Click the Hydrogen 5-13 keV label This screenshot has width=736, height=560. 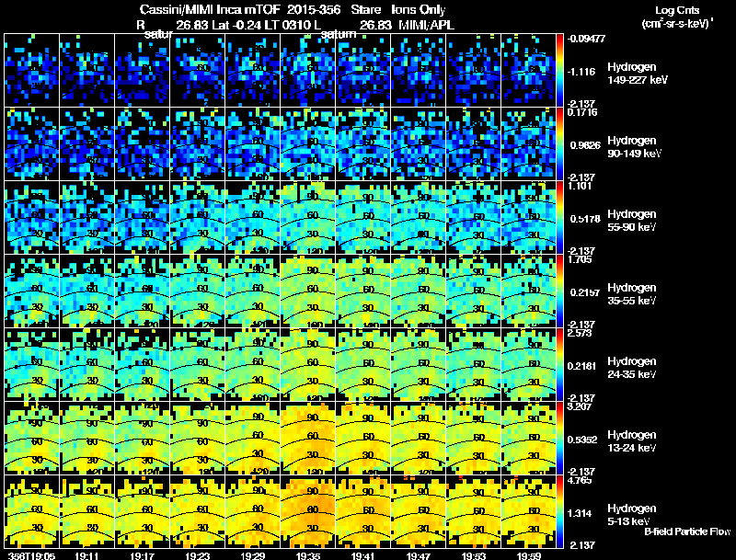632,515
